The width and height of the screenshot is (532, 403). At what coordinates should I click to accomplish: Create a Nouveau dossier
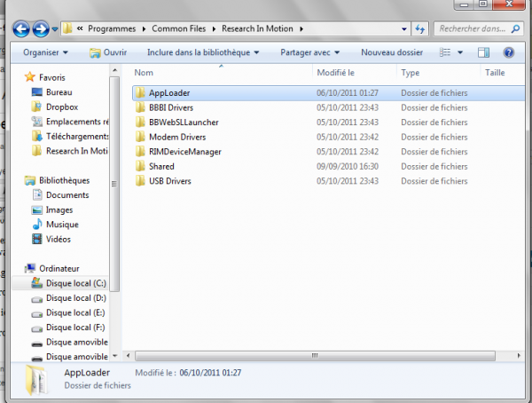pyautogui.click(x=392, y=52)
